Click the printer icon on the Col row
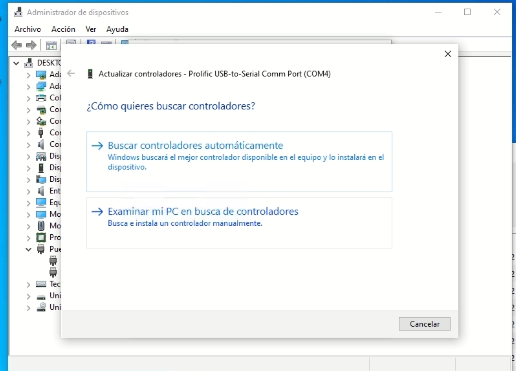Image resolution: width=516 pixels, height=371 pixels. (41, 98)
